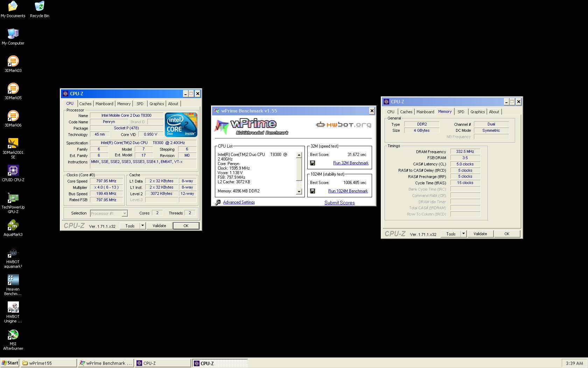Open the Recycle Bin icon
The height and width of the screenshot is (368, 588).
(x=40, y=9)
